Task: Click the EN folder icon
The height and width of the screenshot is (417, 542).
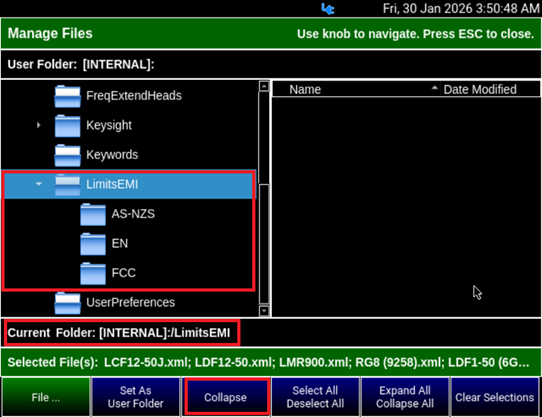Action: tap(93, 244)
